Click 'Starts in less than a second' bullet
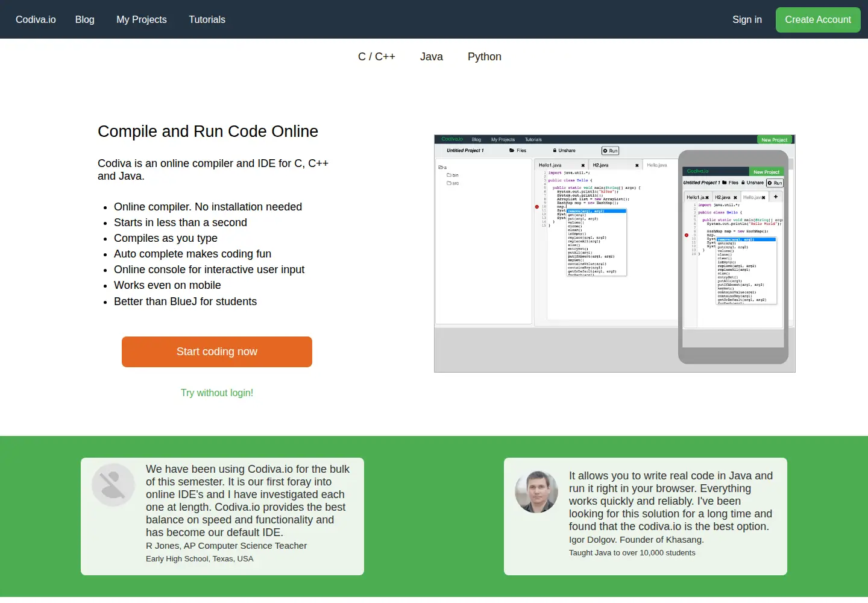 coord(180,223)
